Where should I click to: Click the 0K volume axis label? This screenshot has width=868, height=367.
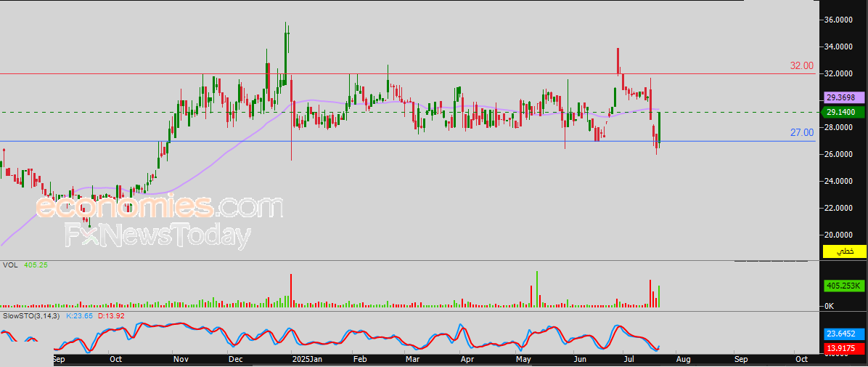click(830, 306)
